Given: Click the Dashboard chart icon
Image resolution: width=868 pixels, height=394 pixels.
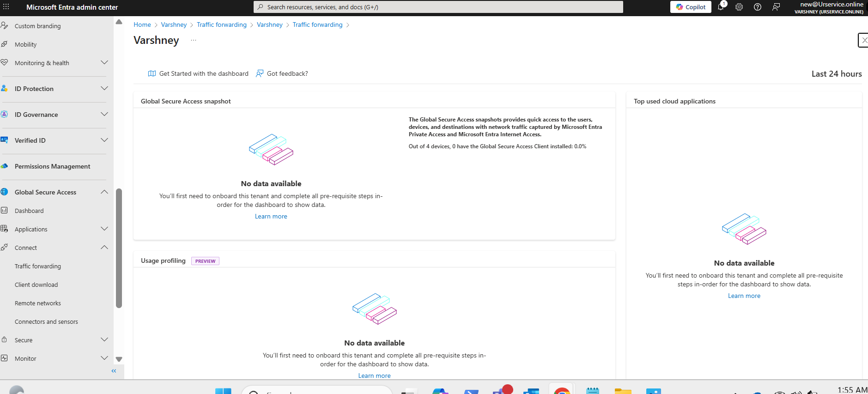Looking at the screenshot, I should tap(4, 210).
